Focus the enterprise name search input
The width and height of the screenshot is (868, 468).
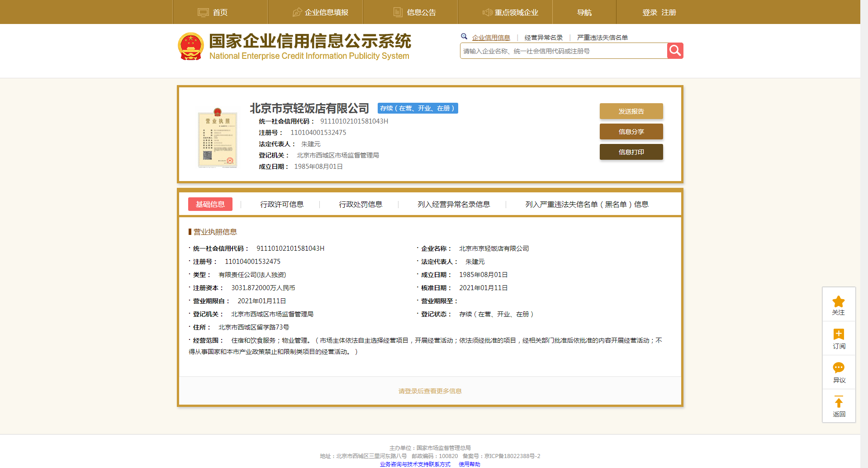564,51
